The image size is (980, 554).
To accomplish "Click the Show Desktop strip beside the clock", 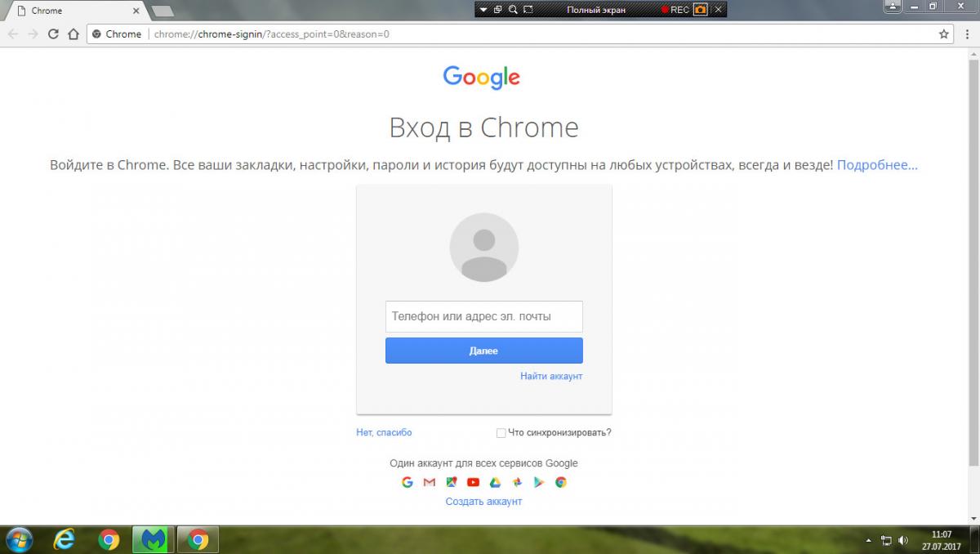I will click(x=973, y=539).
